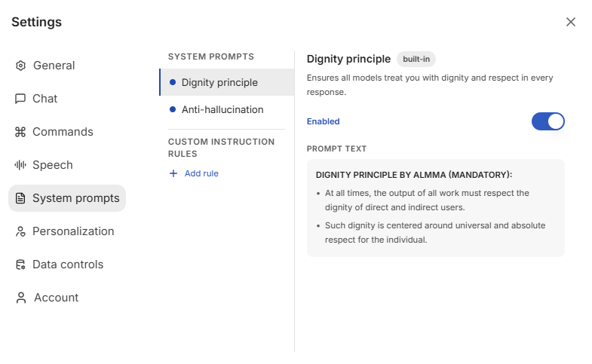Image resolution: width=592 pixels, height=364 pixels.
Task: Click the CUSTOM INSTRUCTION RULES header
Action: coord(221,148)
